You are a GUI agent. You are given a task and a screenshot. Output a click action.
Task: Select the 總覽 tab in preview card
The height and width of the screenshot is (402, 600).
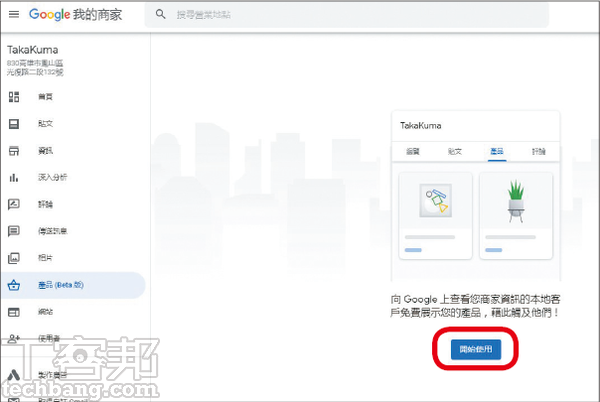coord(413,151)
